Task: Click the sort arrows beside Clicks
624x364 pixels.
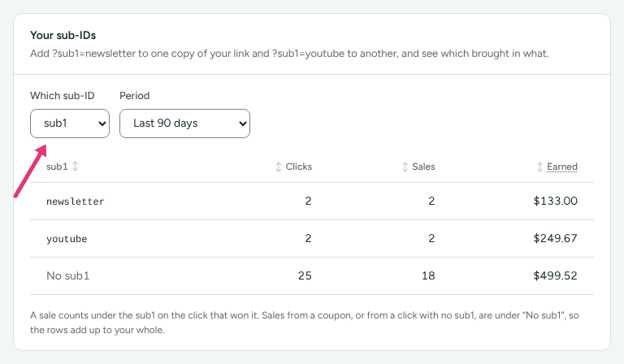Action: tap(279, 167)
